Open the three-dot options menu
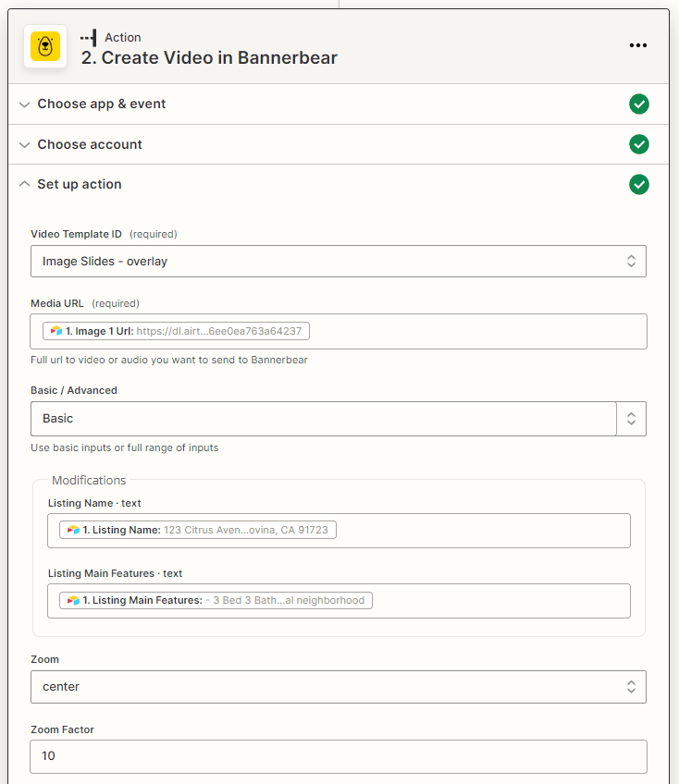The image size is (679, 784). 638,45
